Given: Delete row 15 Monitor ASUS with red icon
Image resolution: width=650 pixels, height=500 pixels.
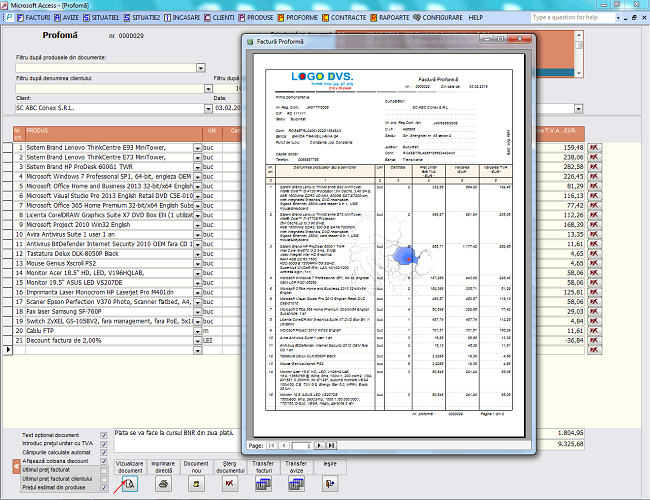Looking at the screenshot, I should (x=594, y=282).
